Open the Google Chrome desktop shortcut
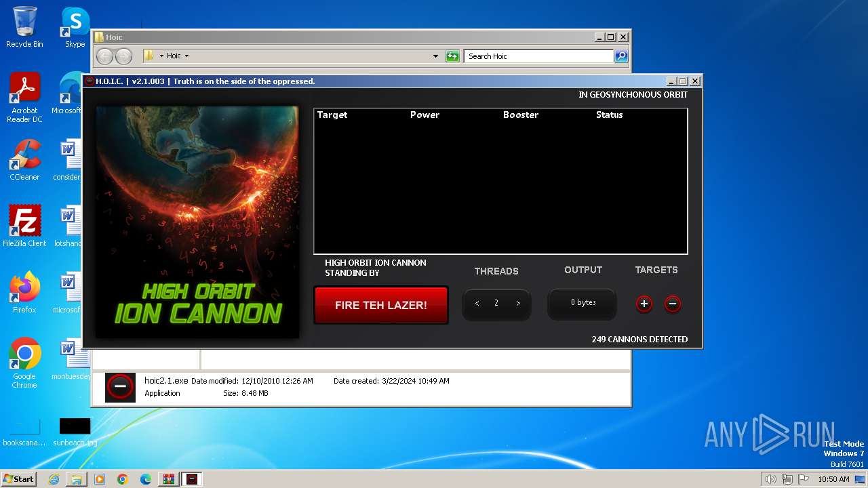Image resolution: width=868 pixels, height=488 pixels. point(24,363)
